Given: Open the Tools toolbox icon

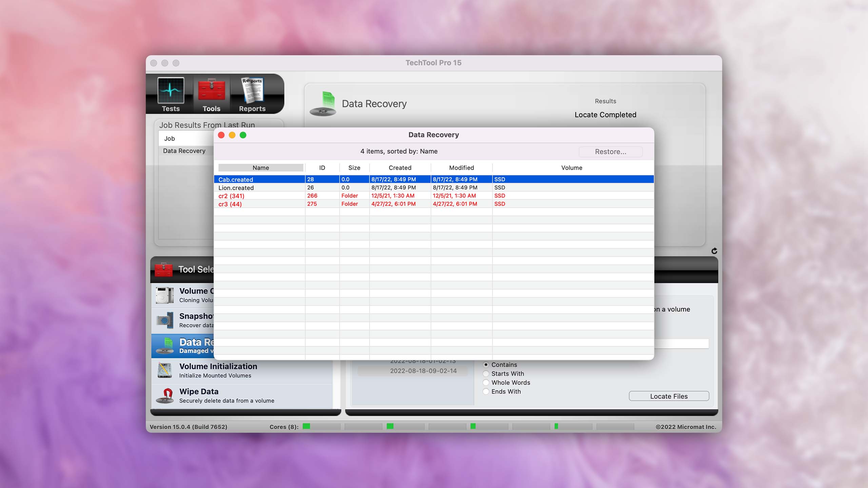Looking at the screenshot, I should pos(212,90).
